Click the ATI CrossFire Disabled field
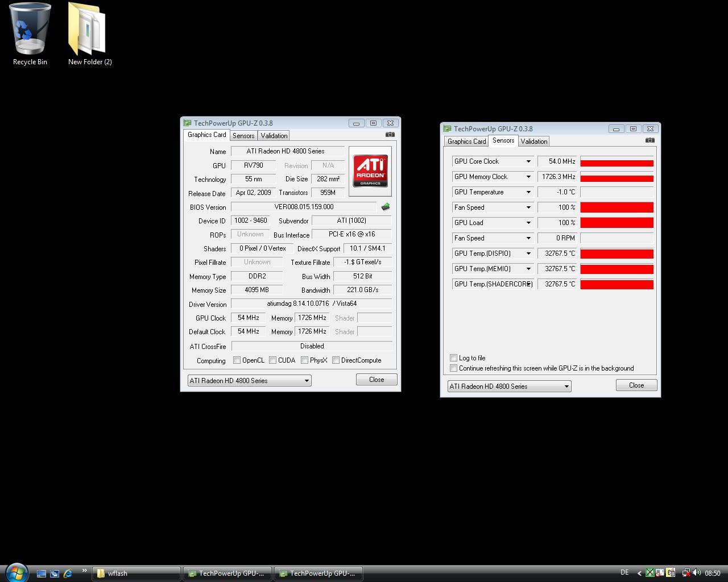This screenshot has width=728, height=582. coord(312,346)
